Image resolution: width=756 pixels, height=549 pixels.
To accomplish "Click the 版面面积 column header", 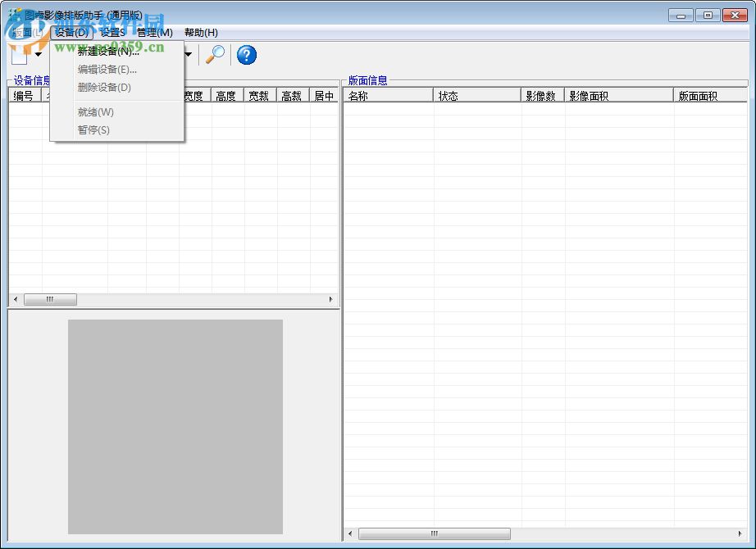I will point(711,95).
